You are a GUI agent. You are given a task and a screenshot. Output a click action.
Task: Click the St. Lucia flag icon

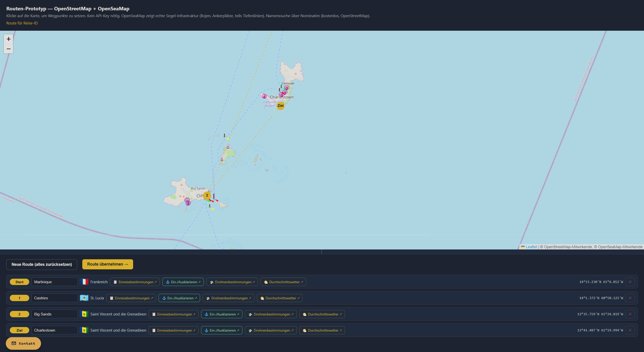pyautogui.click(x=84, y=298)
